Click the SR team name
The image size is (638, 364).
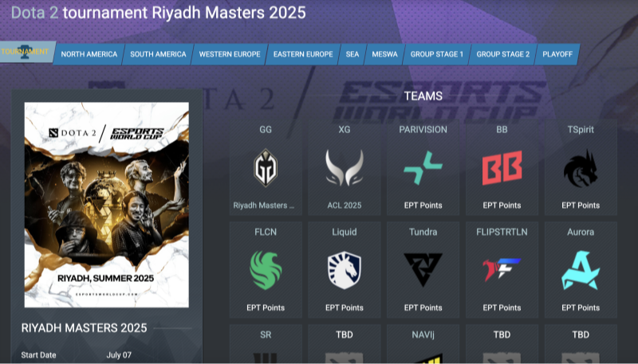pos(266,335)
